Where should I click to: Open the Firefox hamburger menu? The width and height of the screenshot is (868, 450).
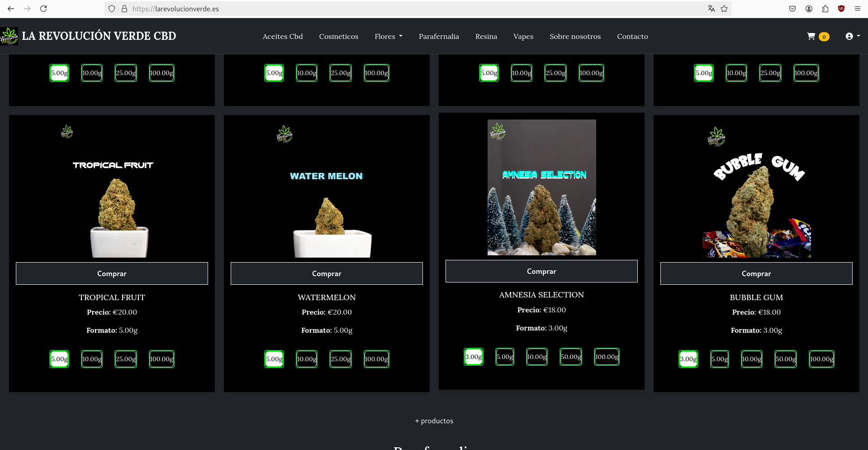tap(857, 9)
